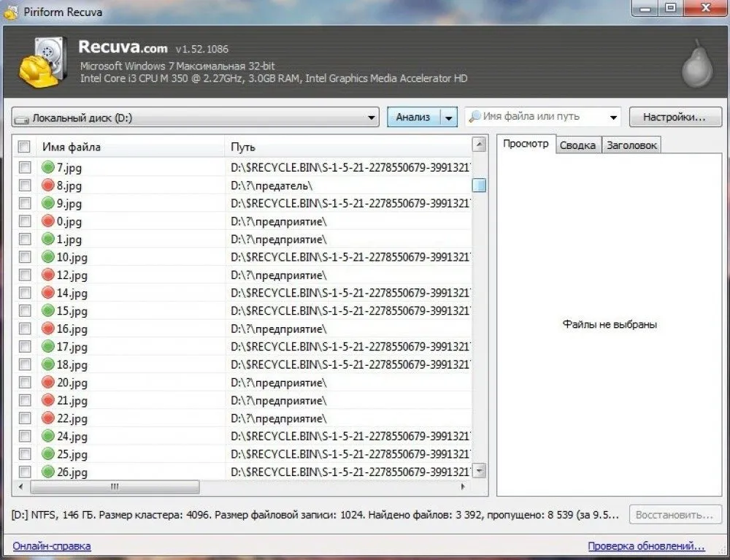Check the box beside 21.jpg
The height and width of the screenshot is (560, 730).
(x=25, y=400)
